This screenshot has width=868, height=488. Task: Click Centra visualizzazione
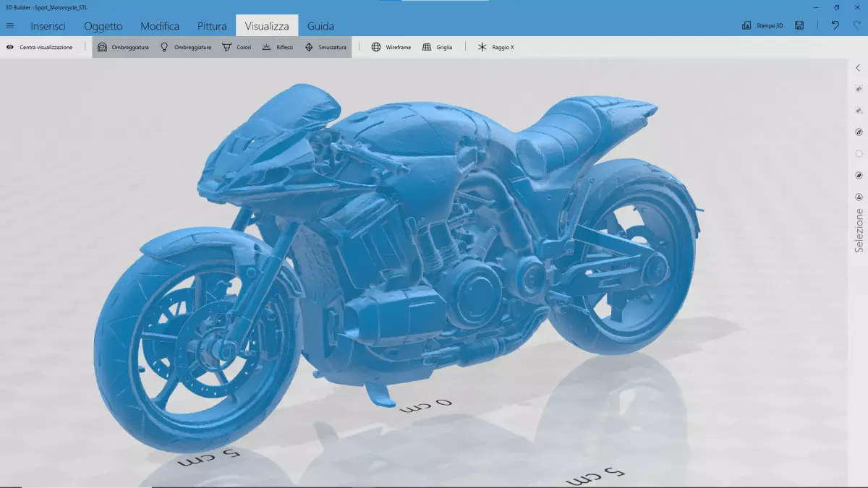(x=40, y=47)
